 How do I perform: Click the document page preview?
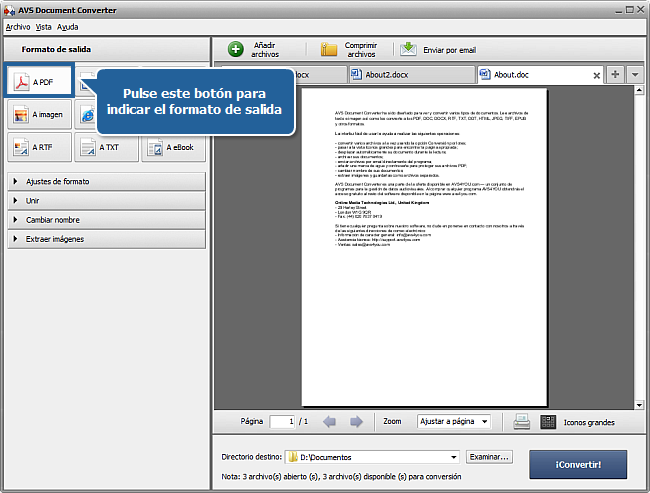424,248
